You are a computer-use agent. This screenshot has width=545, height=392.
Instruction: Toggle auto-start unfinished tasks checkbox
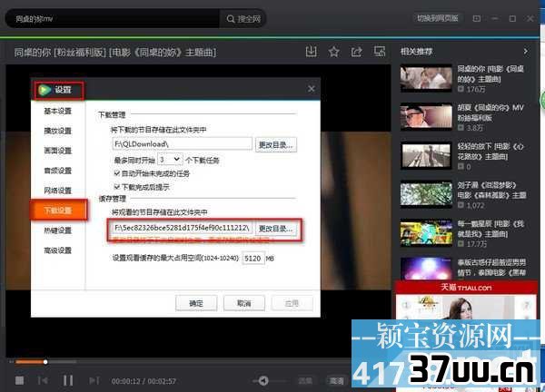(117, 173)
